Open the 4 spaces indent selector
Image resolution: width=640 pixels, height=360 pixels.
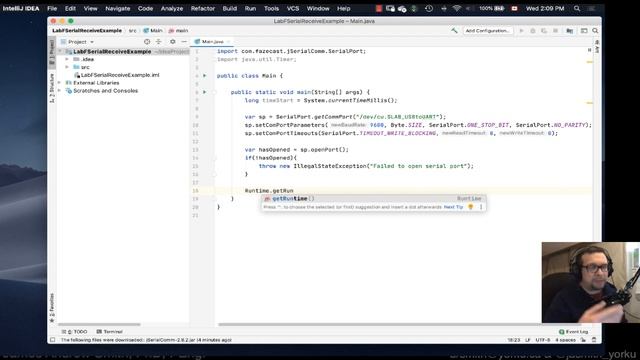tap(565, 340)
